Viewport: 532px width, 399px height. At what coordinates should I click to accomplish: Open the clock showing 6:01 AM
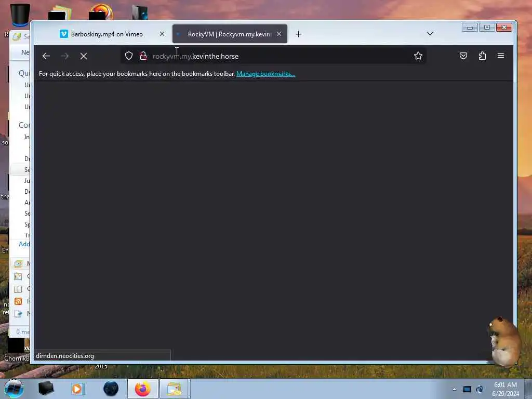point(505,389)
